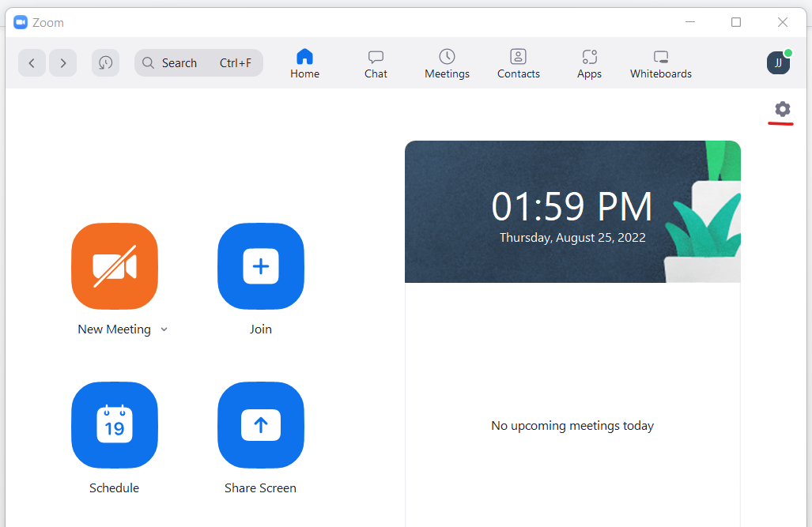Open Settings via the gear icon
Image resolution: width=812 pixels, height=527 pixels.
pyautogui.click(x=783, y=109)
